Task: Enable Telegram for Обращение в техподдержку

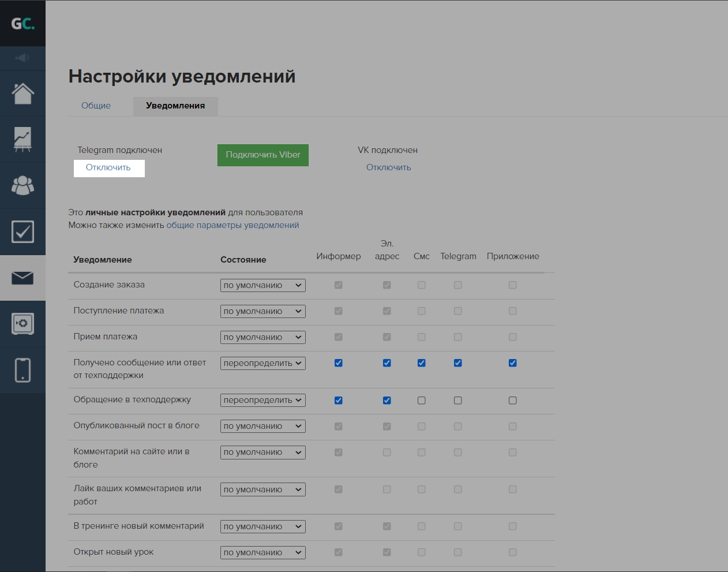Action: (x=458, y=401)
